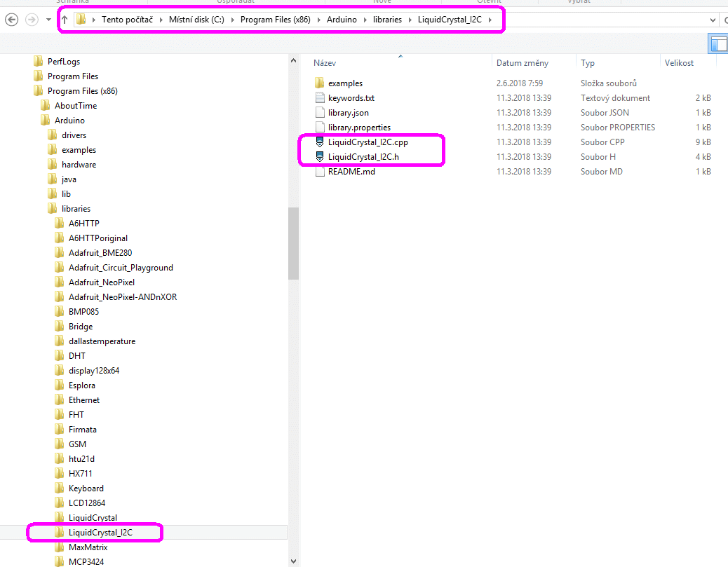
Task: Open the LiquidCrystal_I2C folder in tree
Action: coord(100,533)
